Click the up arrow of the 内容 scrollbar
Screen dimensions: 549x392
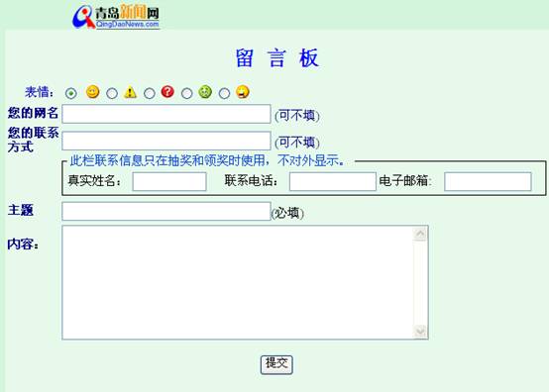(x=420, y=234)
